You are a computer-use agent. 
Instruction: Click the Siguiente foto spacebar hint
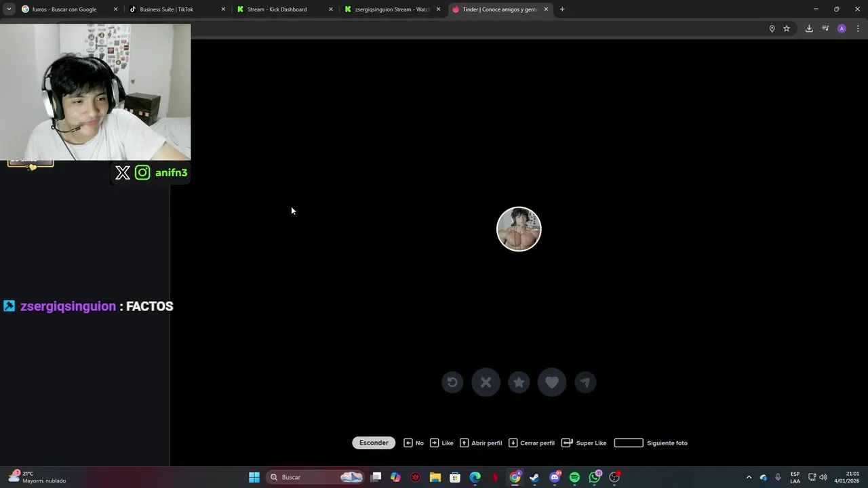651,443
